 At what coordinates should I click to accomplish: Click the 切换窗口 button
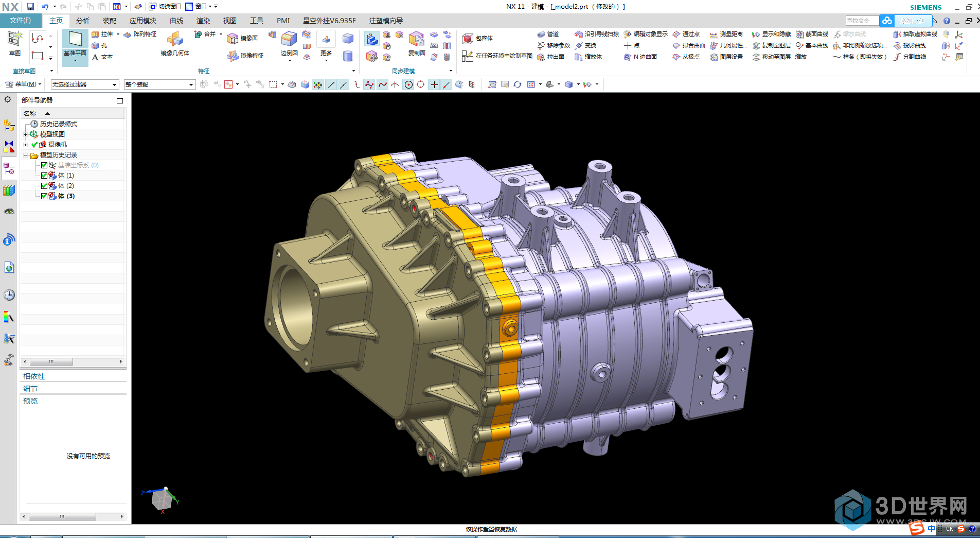pos(165,7)
